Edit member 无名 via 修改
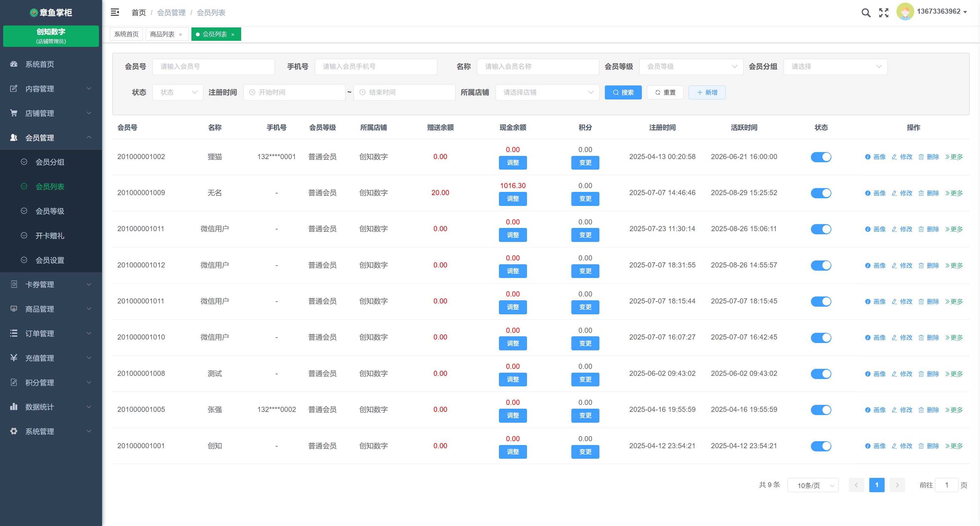Screen dimensions: 980x526 (x=902, y=193)
